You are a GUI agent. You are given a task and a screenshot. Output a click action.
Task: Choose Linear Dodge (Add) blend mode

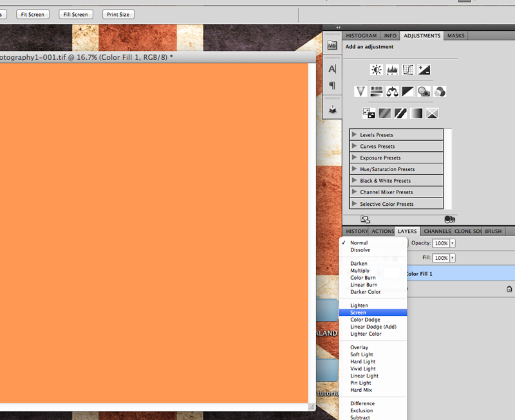tap(373, 327)
